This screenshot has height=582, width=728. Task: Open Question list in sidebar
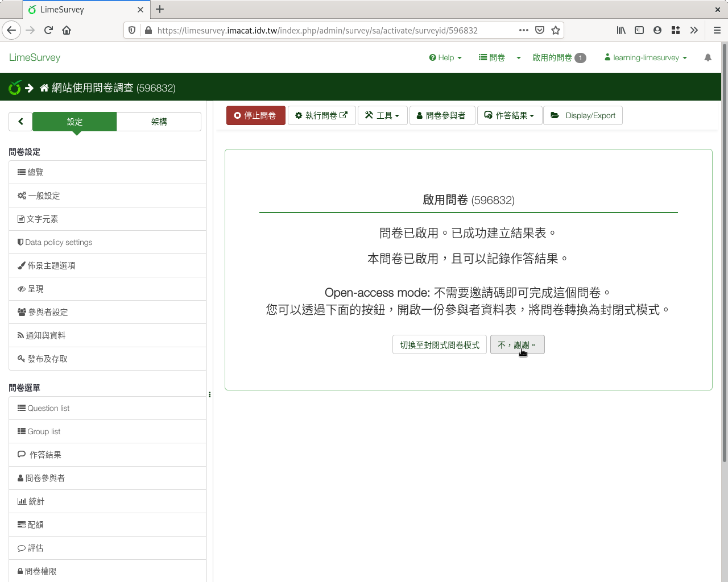pos(107,408)
